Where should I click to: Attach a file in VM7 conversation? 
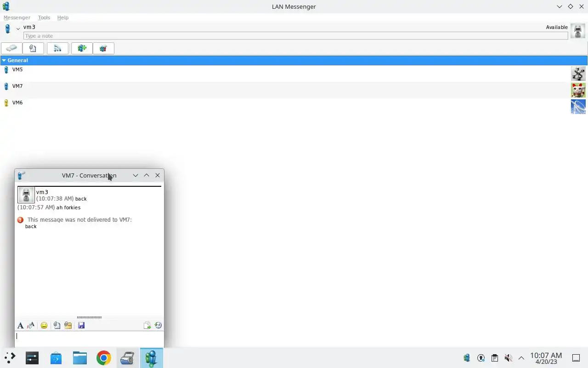point(57,325)
